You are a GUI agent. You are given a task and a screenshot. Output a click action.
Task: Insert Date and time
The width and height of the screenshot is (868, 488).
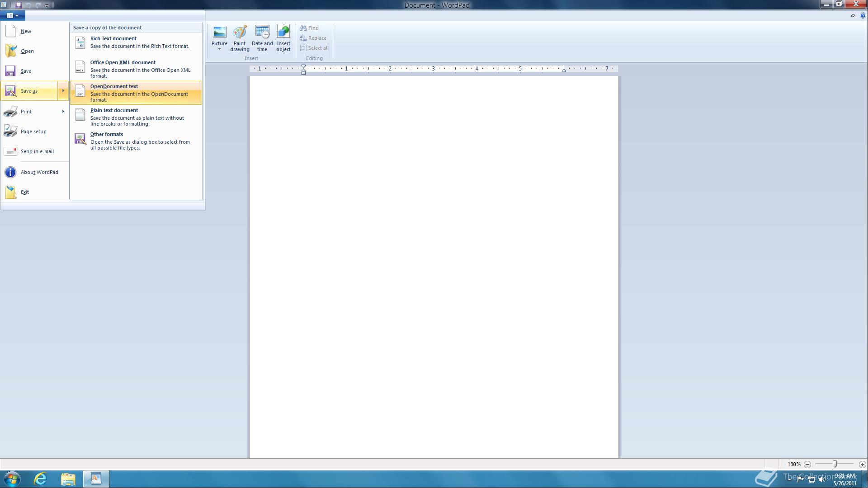pyautogui.click(x=262, y=39)
